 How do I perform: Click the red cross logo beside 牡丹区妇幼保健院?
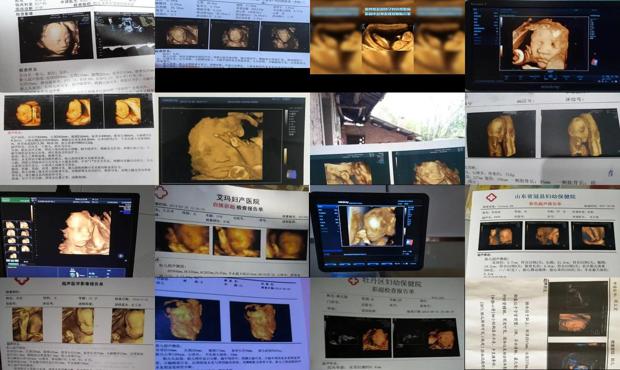tap(353, 282)
